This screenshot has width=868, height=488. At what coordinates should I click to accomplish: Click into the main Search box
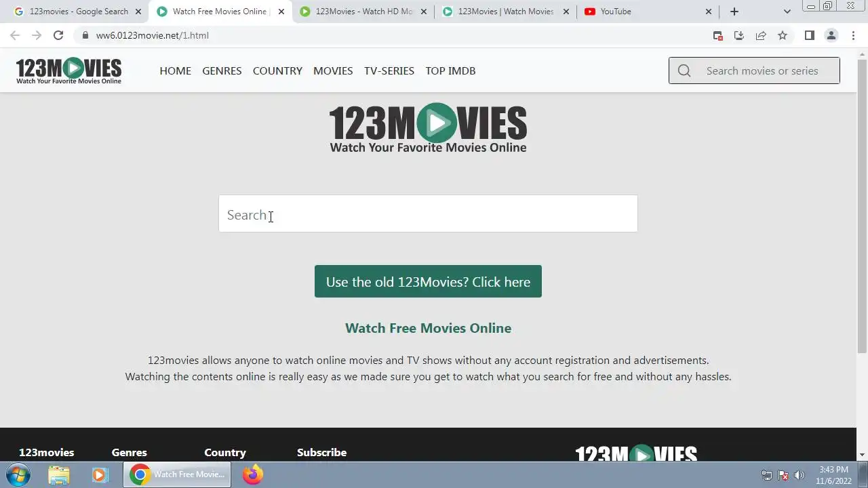point(428,213)
